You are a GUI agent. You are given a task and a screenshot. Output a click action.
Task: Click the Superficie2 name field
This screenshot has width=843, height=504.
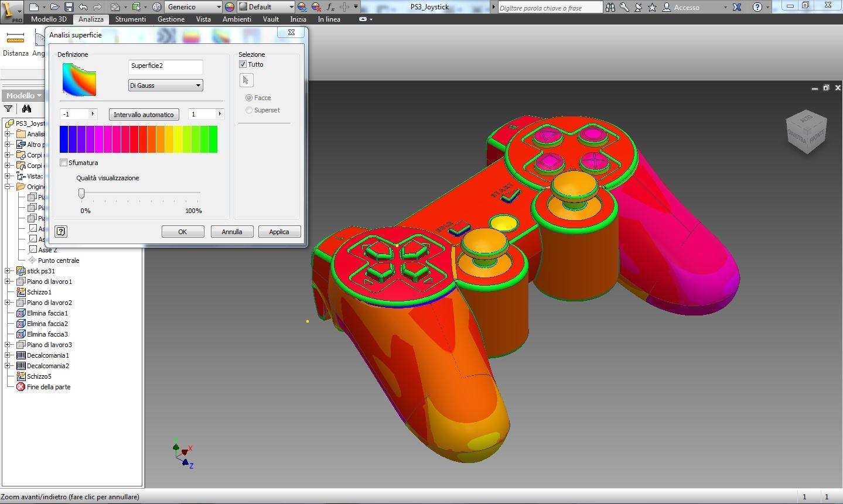[x=166, y=66]
